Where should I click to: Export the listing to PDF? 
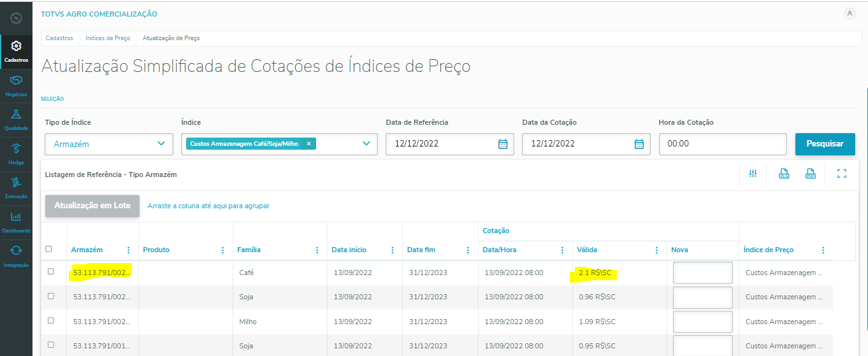click(x=811, y=174)
